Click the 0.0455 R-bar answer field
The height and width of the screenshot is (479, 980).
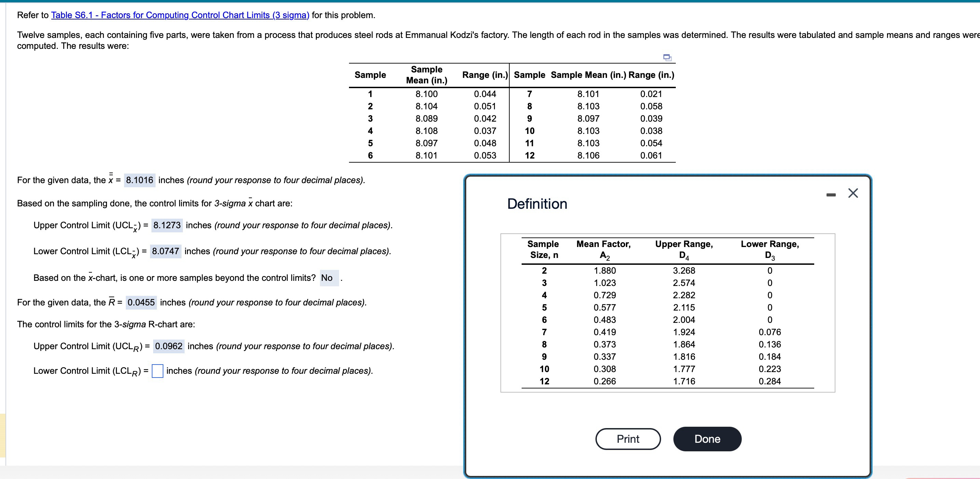[x=141, y=303]
